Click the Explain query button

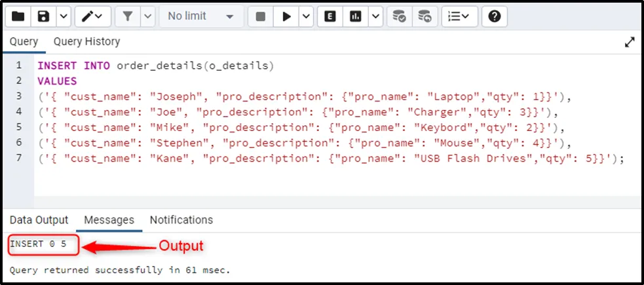331,16
